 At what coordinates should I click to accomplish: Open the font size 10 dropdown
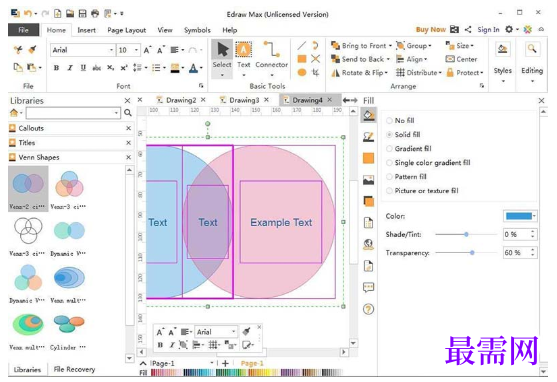[x=136, y=50]
